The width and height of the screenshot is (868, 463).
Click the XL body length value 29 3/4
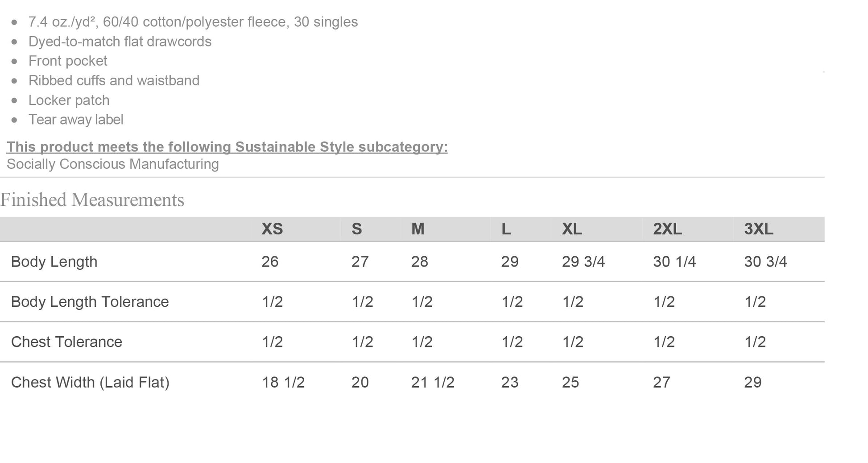pos(583,262)
